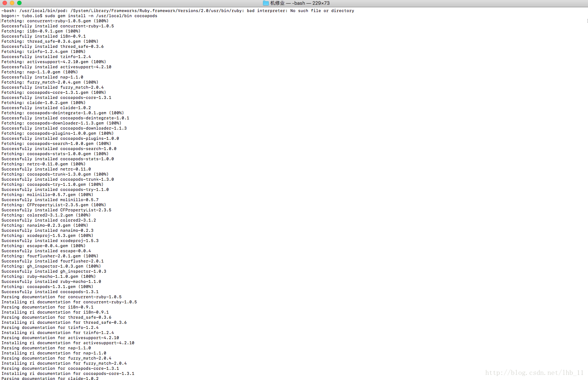Click 'Successfully installed cocoapods-core-1.3.1' line
Image resolution: width=588 pixels, height=380 pixels.
click(56, 97)
